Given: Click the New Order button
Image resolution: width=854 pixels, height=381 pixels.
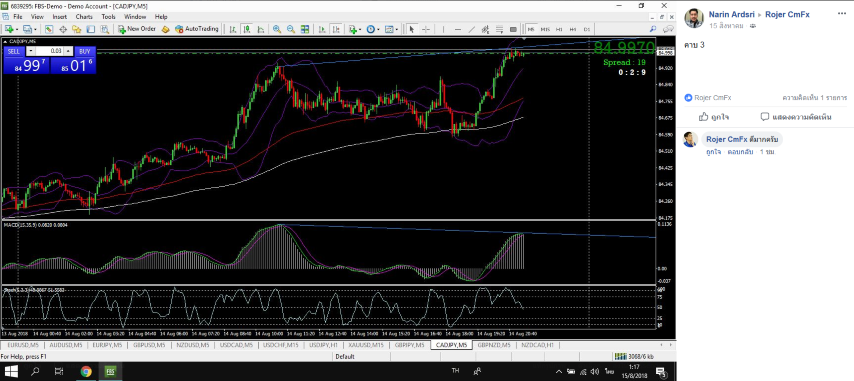Looking at the screenshot, I should coord(137,29).
